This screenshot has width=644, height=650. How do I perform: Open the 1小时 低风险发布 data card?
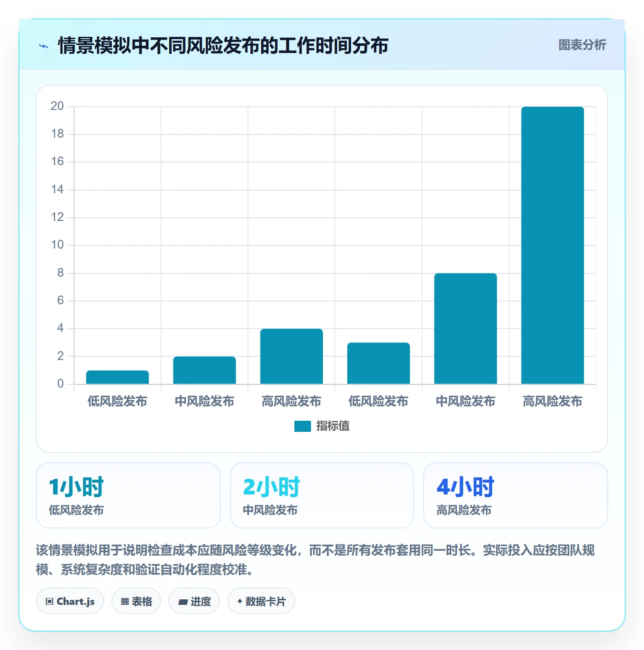[x=128, y=495]
